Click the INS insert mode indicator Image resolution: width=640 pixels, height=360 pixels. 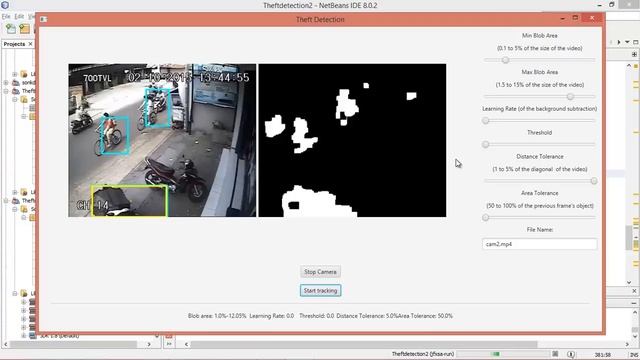pos(634,355)
